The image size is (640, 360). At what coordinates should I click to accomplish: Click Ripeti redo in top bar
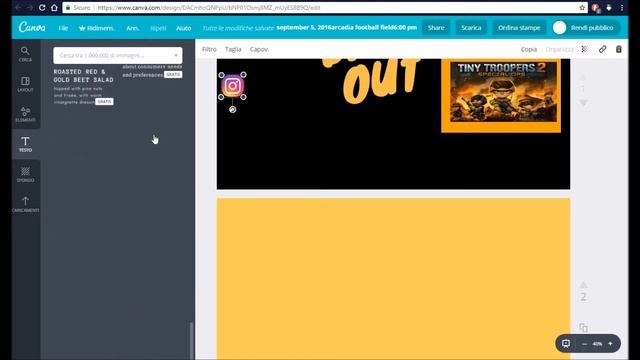click(158, 28)
